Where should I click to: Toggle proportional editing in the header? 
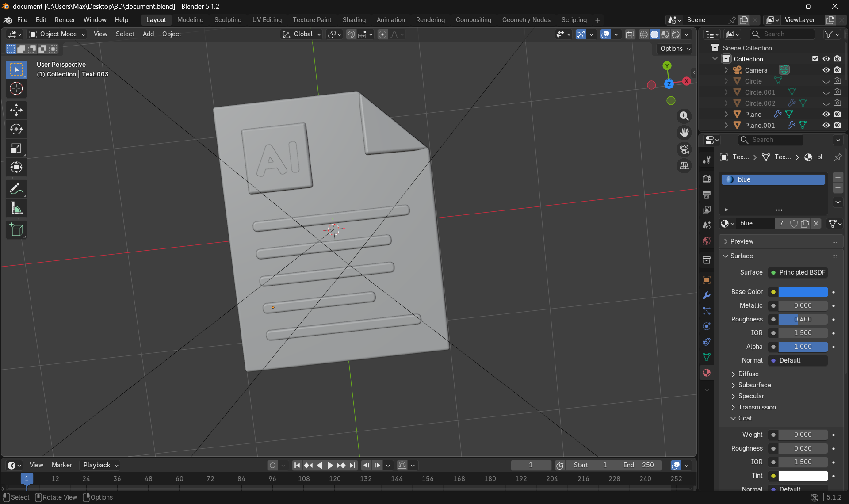(x=383, y=34)
